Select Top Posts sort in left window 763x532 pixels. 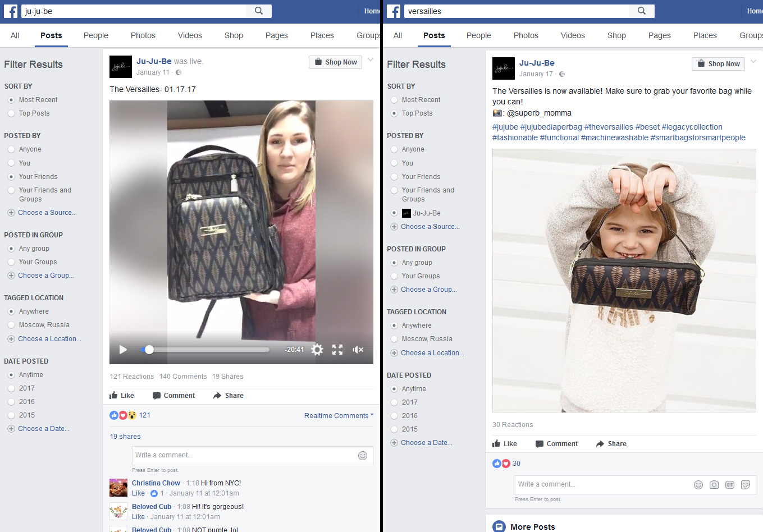tap(11, 113)
